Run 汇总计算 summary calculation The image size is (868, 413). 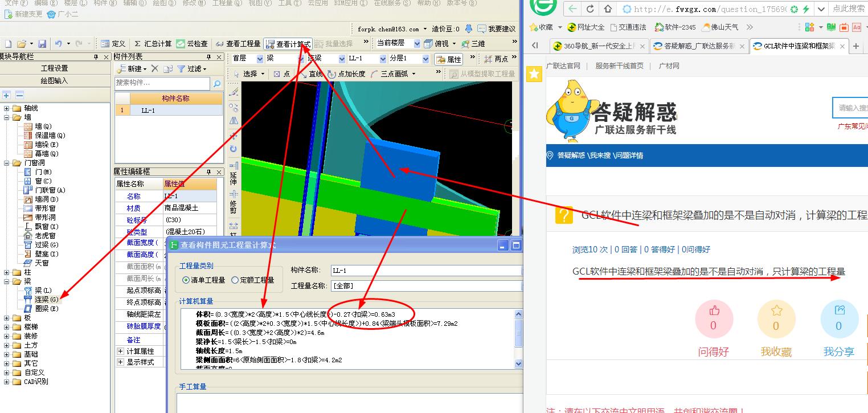(x=153, y=44)
